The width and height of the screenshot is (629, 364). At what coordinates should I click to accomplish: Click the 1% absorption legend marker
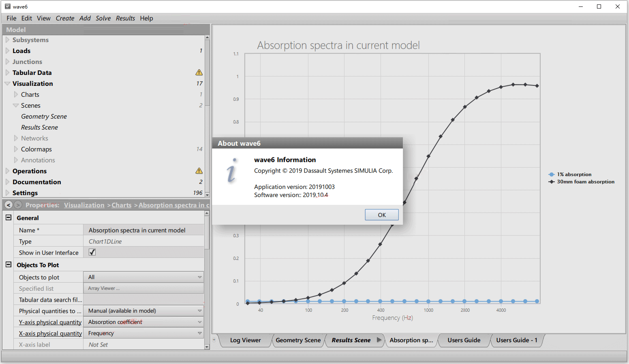pyautogui.click(x=551, y=175)
